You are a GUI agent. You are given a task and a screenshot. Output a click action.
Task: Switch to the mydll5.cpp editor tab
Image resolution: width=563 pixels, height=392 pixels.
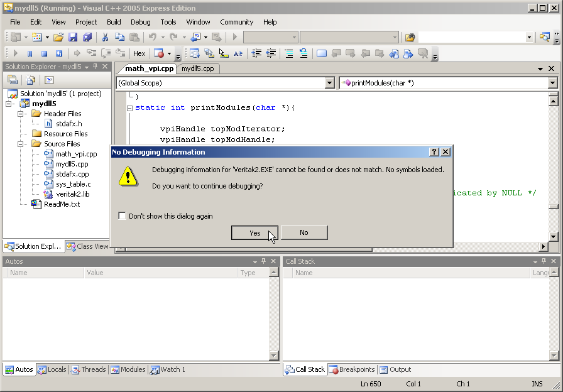(x=198, y=68)
